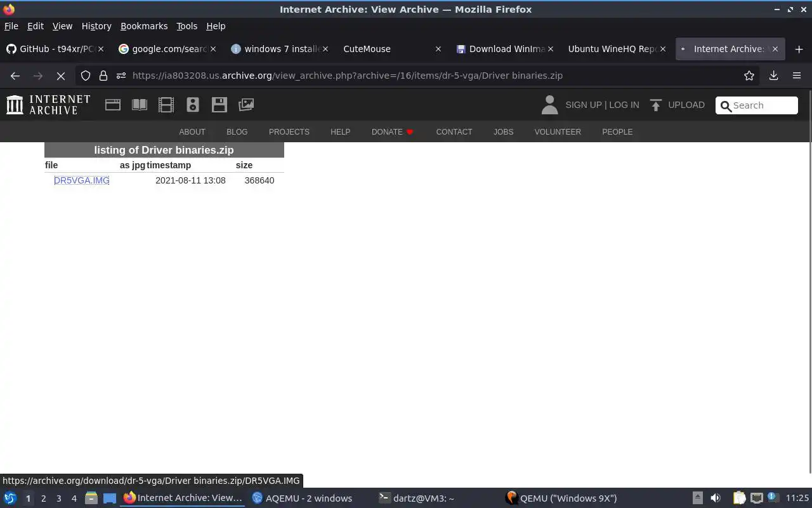Click the Upload arrow icon
Image resolution: width=812 pixels, height=508 pixels.
(656, 105)
